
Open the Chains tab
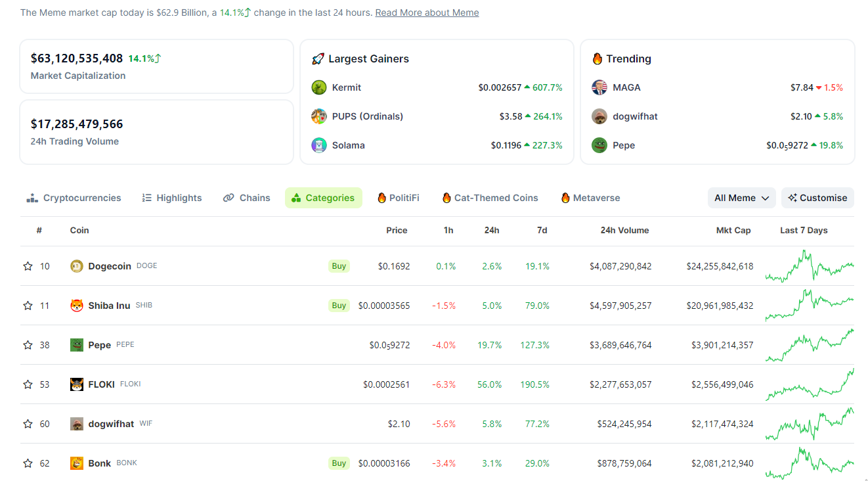point(247,198)
